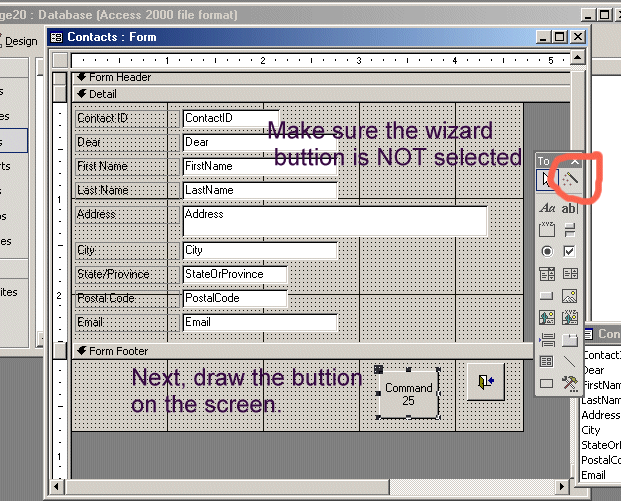Select the Command 25 button on form
The height and width of the screenshot is (501, 621).
tap(409, 394)
